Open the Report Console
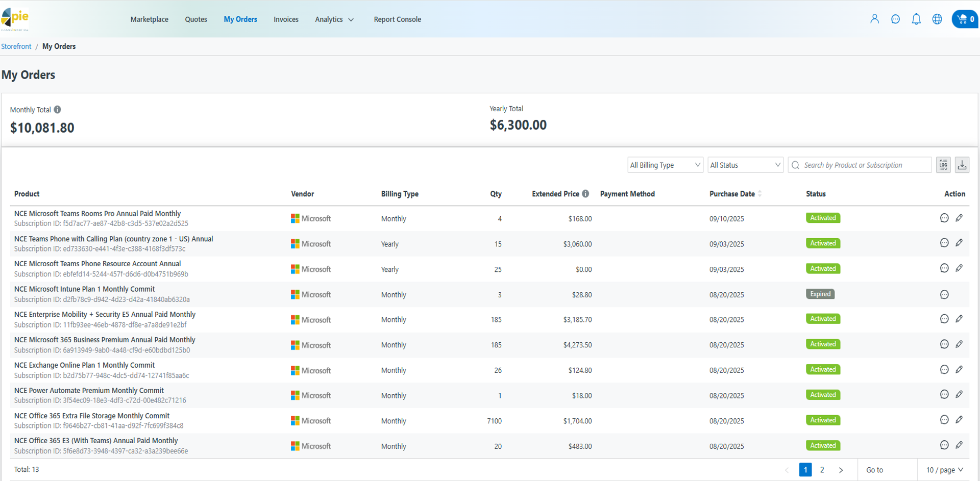This screenshot has height=481, width=980. click(398, 19)
